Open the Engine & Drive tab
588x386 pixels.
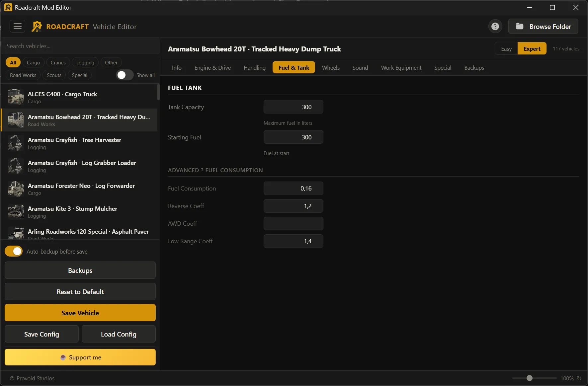coord(212,67)
